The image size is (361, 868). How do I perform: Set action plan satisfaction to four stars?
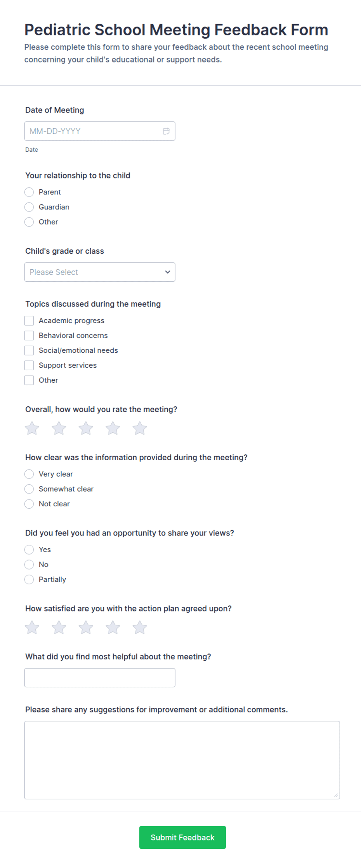click(x=113, y=627)
